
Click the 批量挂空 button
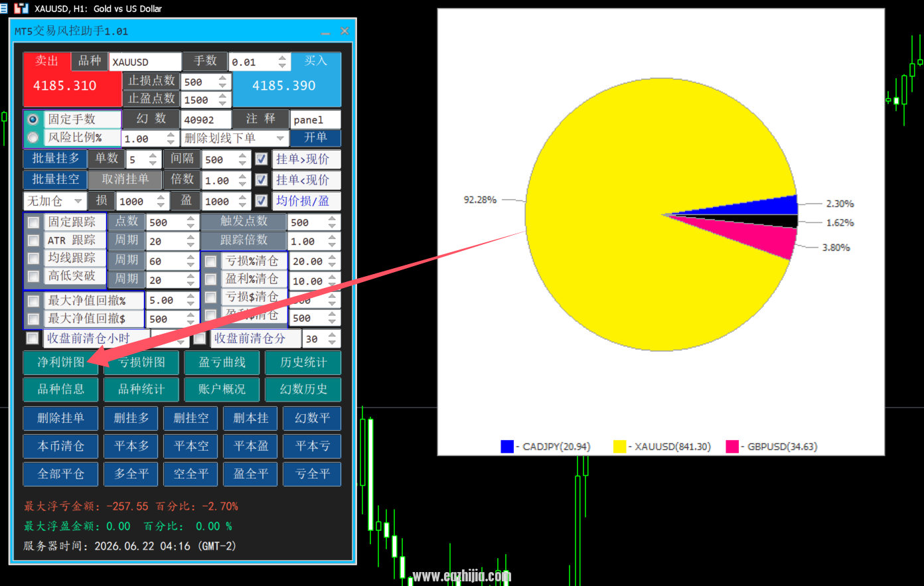pyautogui.click(x=55, y=179)
